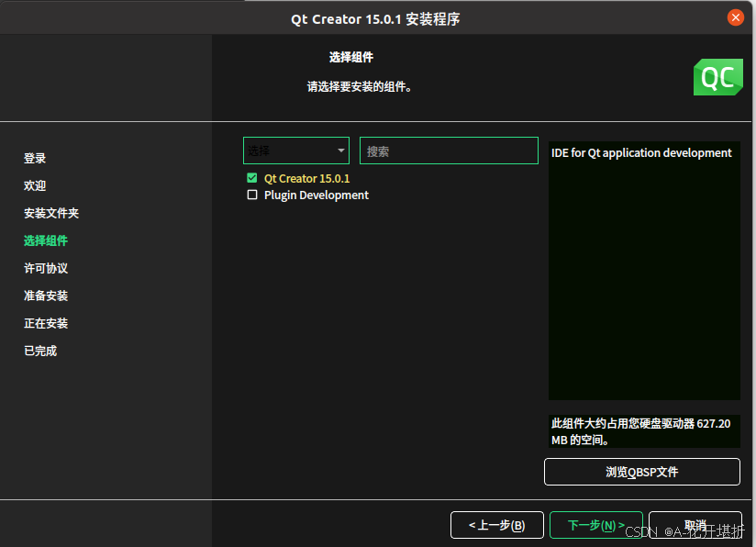756x547 pixels.
Task: Click the 已完成 step in sidebar
Action: pos(40,351)
